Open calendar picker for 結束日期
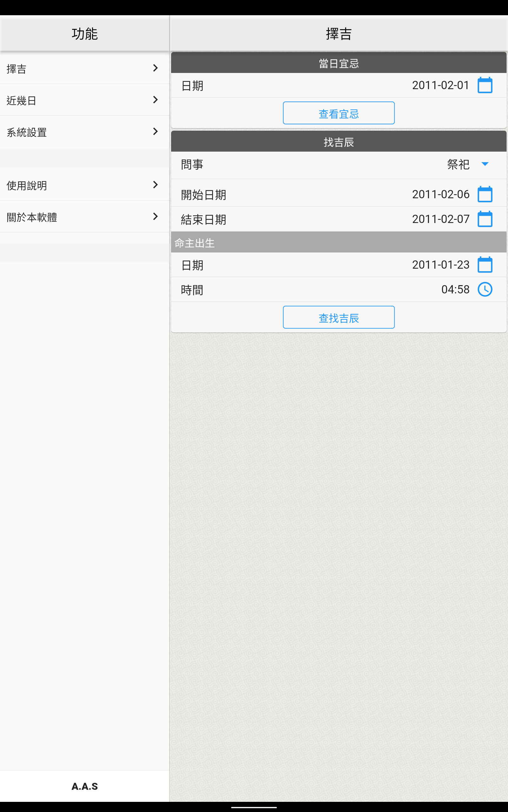 tap(485, 219)
